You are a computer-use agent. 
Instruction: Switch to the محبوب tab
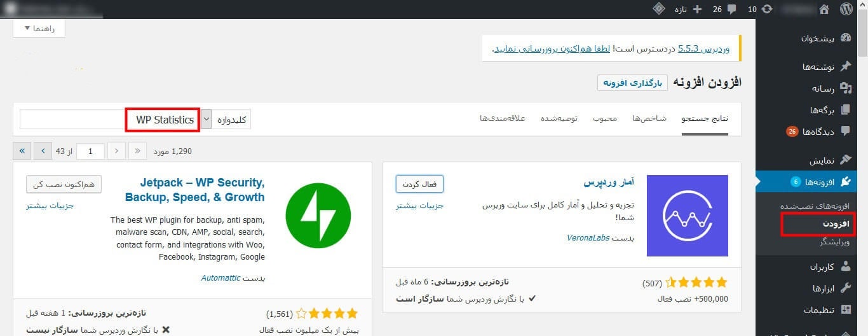pyautogui.click(x=605, y=119)
